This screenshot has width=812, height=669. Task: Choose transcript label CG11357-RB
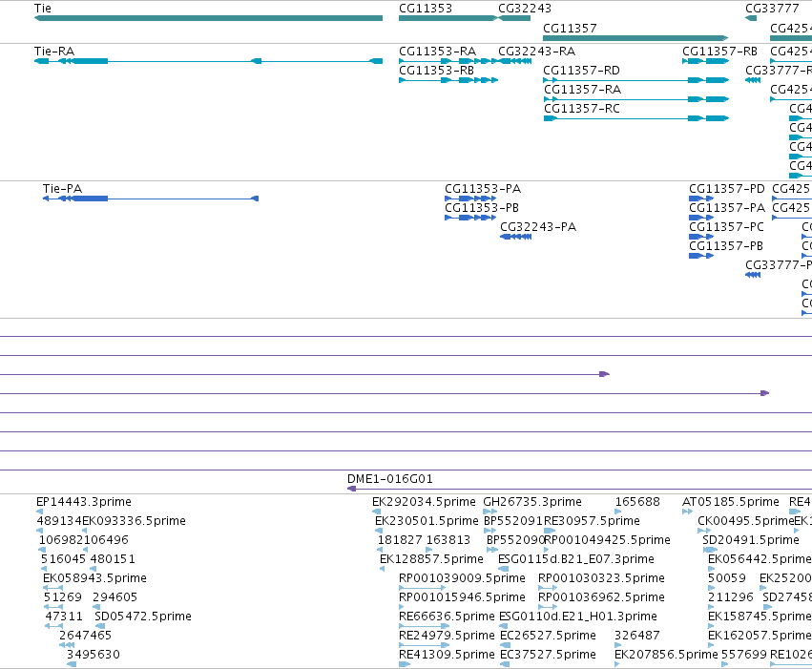tap(719, 52)
